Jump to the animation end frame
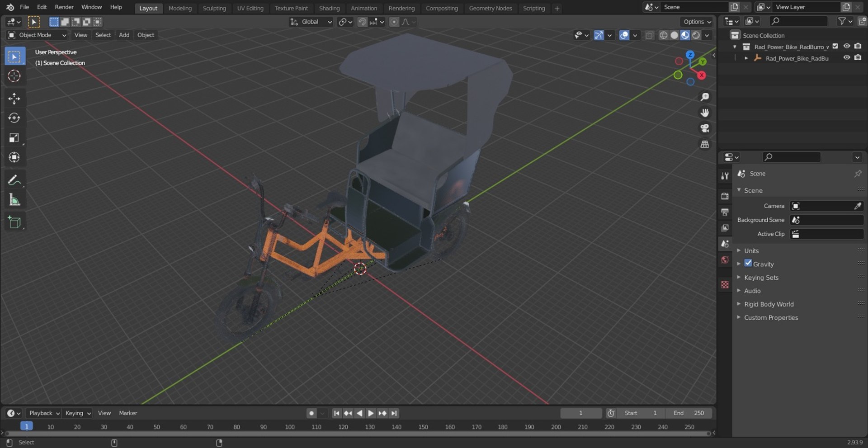868x448 pixels. (394, 413)
